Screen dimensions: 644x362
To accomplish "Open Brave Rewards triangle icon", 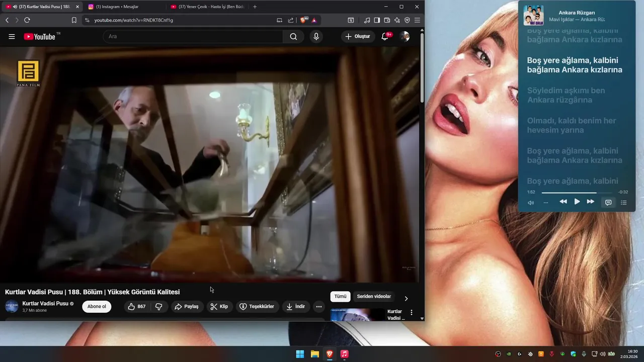I will 314,20.
